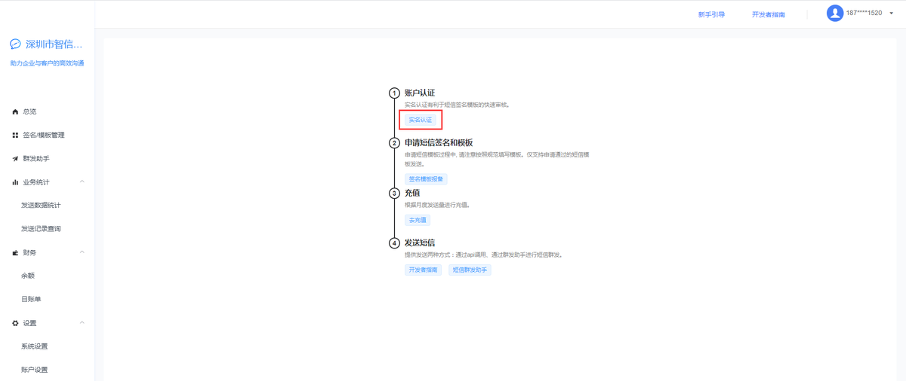Open 新手引导 link in top bar
This screenshot has height=381, width=906.
tap(711, 14)
